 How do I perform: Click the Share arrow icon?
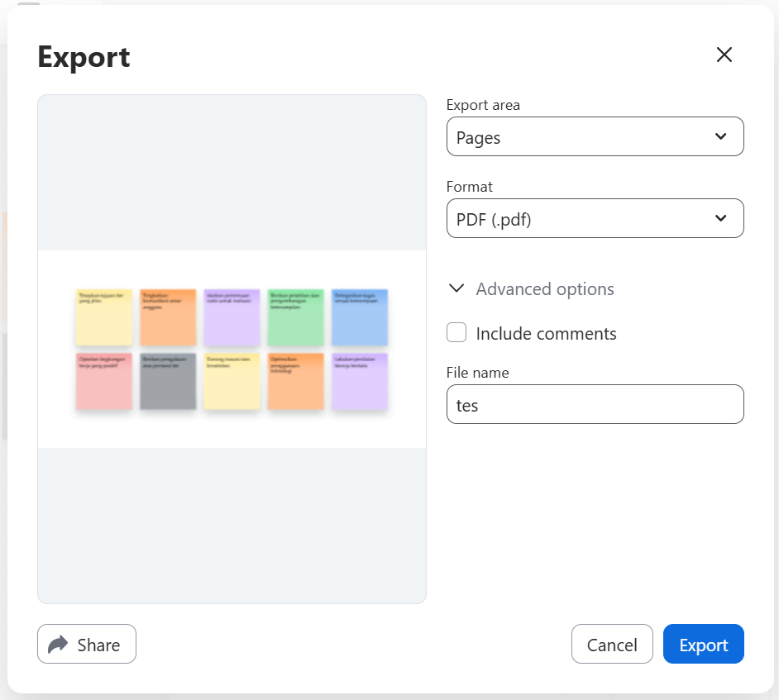(x=58, y=645)
